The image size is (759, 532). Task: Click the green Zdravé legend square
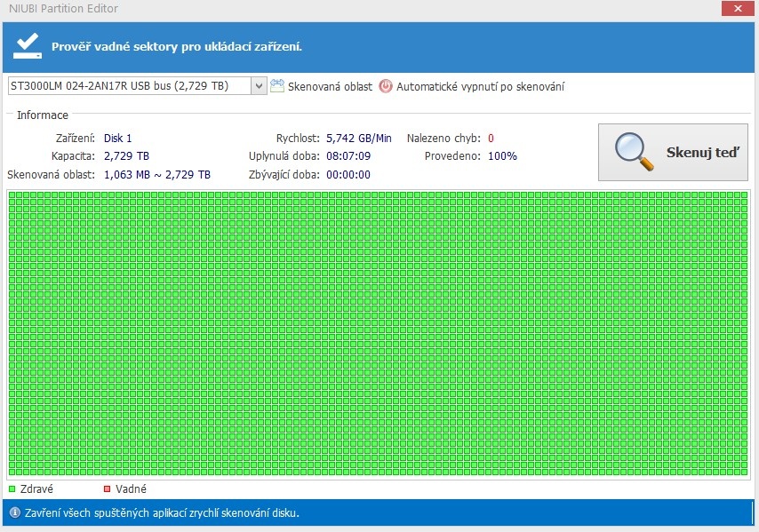[x=12, y=489]
